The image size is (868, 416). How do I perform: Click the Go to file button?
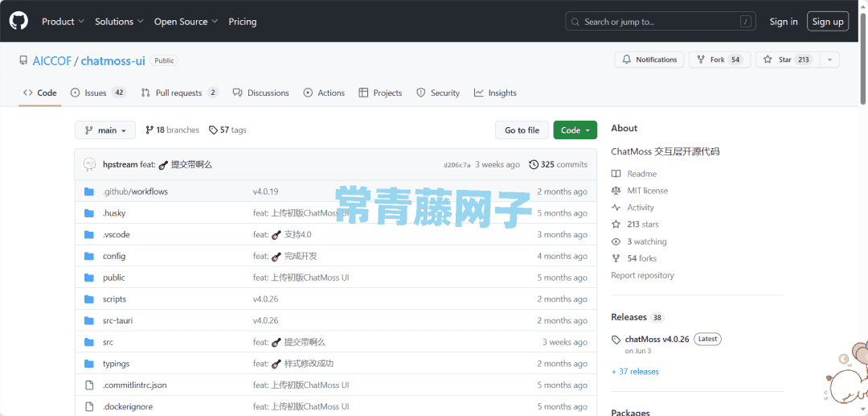tap(522, 130)
